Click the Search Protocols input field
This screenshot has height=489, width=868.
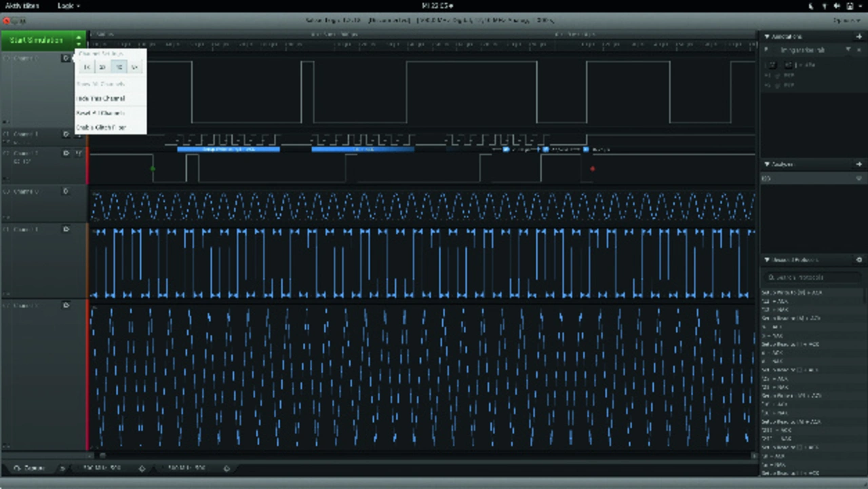click(813, 277)
